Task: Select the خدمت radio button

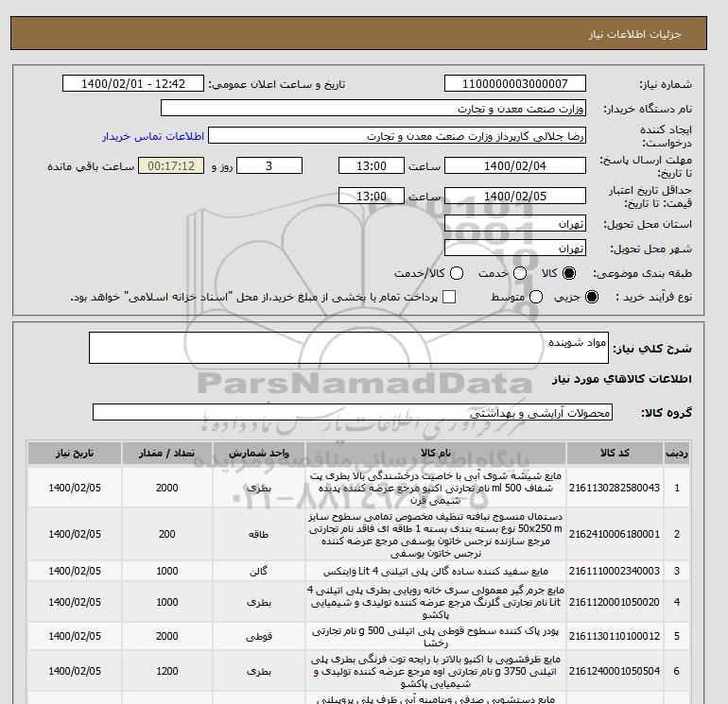Action: click(x=520, y=273)
